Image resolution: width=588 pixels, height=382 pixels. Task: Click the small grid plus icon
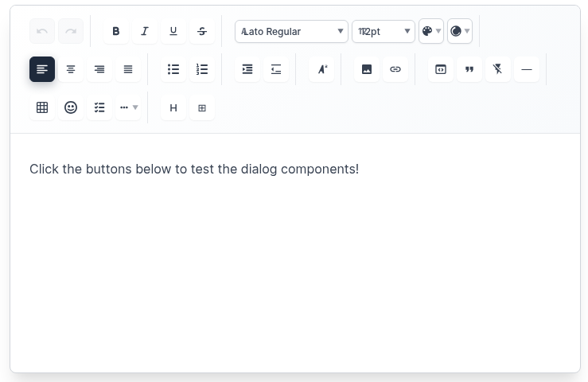202,107
